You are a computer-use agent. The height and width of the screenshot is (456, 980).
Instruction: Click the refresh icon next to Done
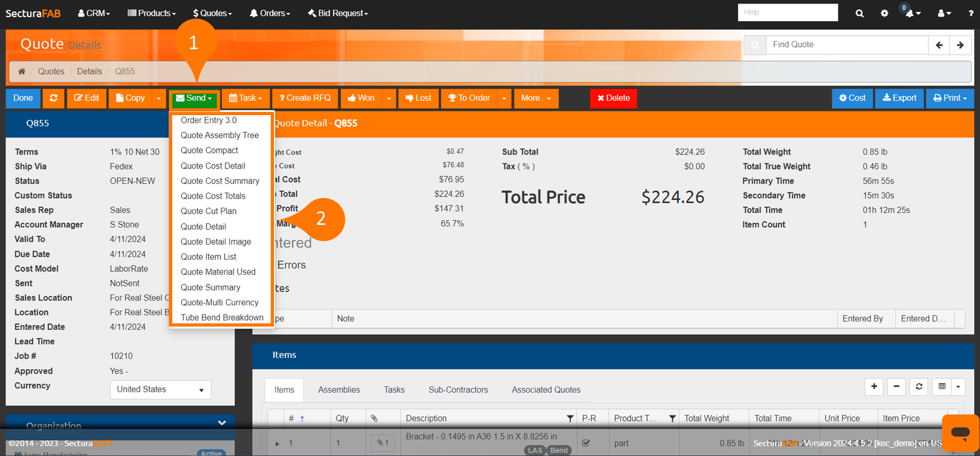click(53, 98)
